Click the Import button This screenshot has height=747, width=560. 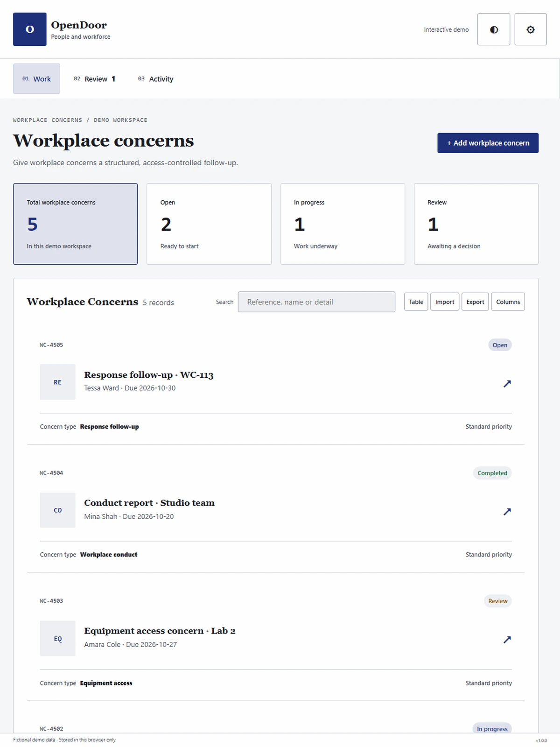(x=445, y=302)
